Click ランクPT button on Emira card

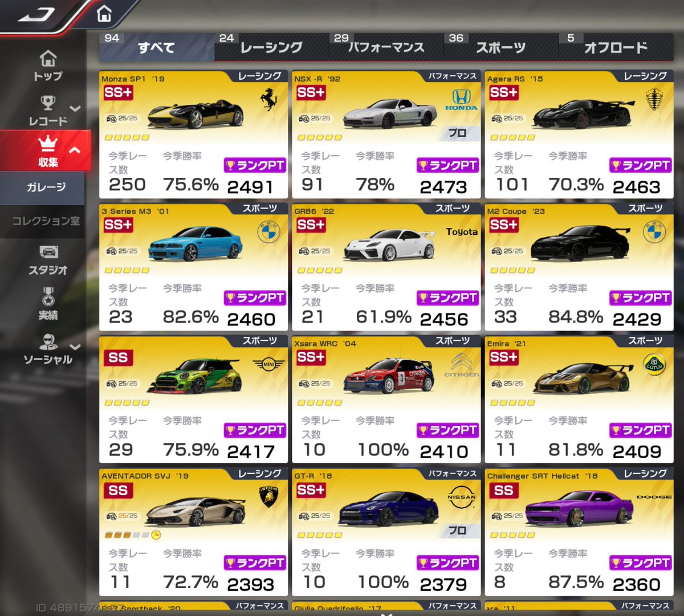coord(640,430)
